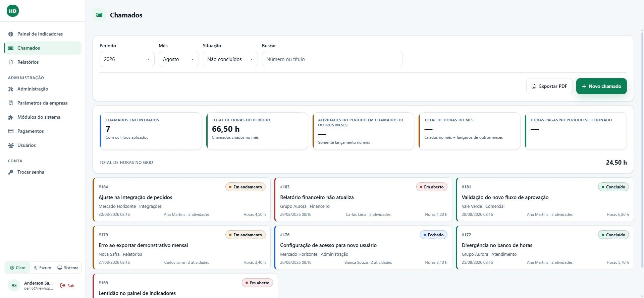This screenshot has width=644, height=298.
Task: Click the Usuários people icon
Action: (x=11, y=145)
